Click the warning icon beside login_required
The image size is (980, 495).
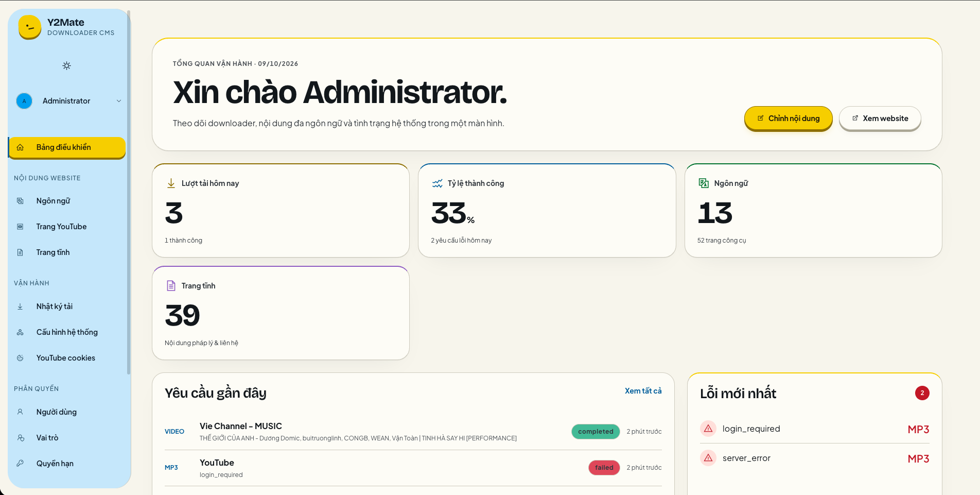(708, 429)
